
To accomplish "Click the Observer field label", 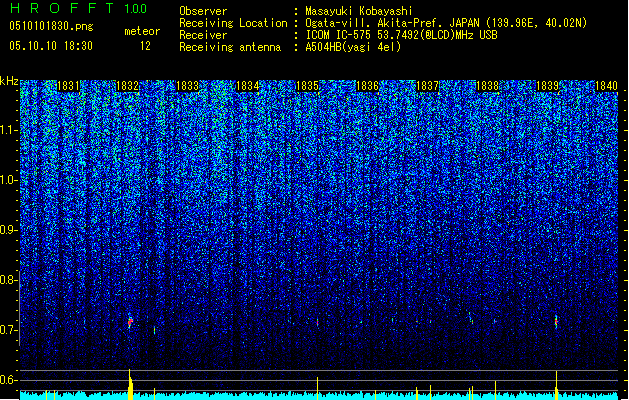I will coord(203,11).
